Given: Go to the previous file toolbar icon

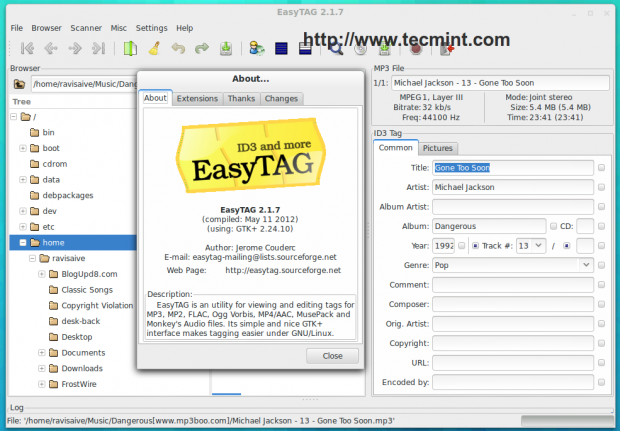Looking at the screenshot, I should [x=51, y=48].
